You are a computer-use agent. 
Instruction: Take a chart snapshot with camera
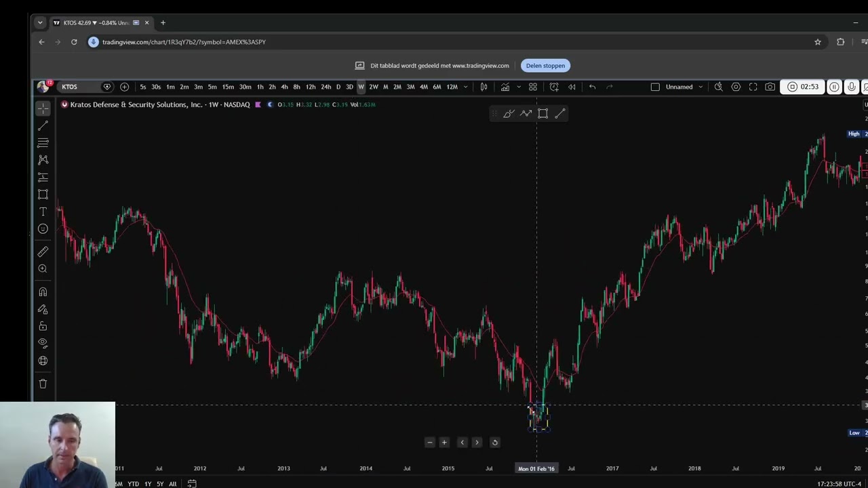point(770,87)
